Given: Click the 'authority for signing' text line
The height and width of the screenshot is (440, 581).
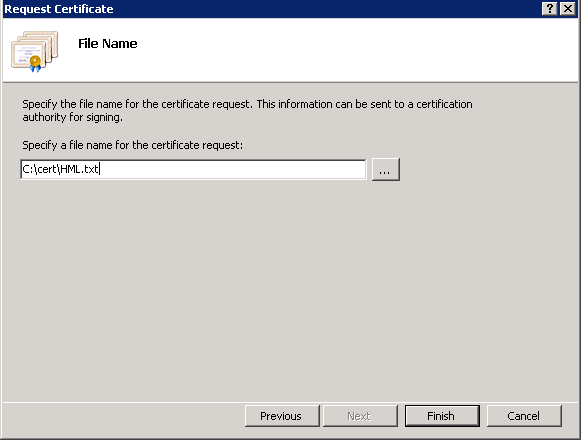Looking at the screenshot, I should point(72,118).
